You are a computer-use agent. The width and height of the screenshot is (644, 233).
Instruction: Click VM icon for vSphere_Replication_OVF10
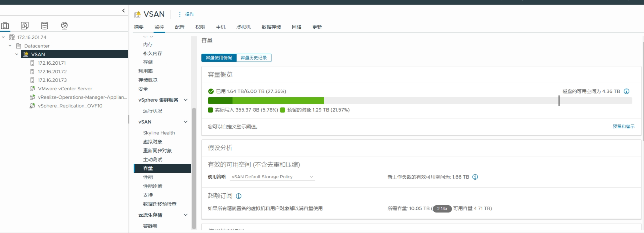32,106
